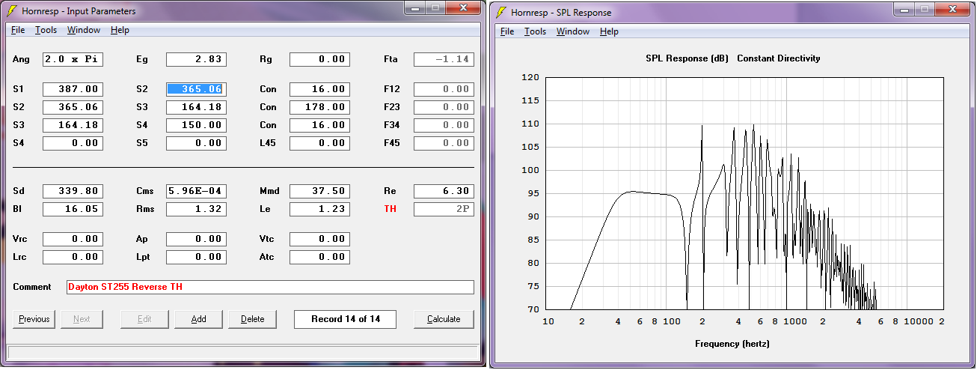
Task: Open Window menu in SPL Response window
Action: pyautogui.click(x=573, y=31)
